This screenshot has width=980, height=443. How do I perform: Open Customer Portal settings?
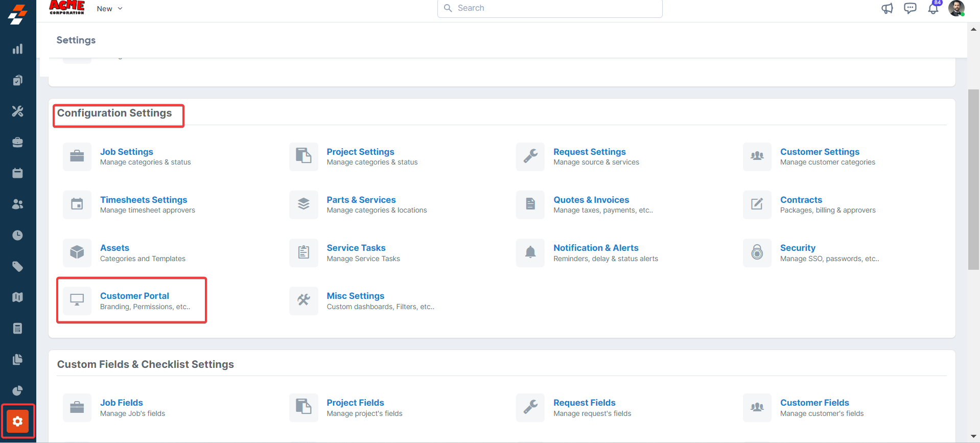[134, 296]
